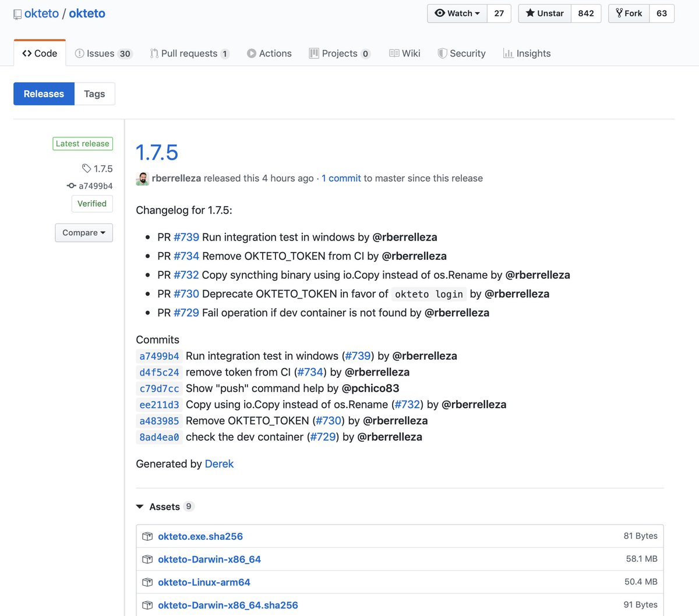
Task: Open commit hash a7499b4 under Commits
Action: click(159, 356)
